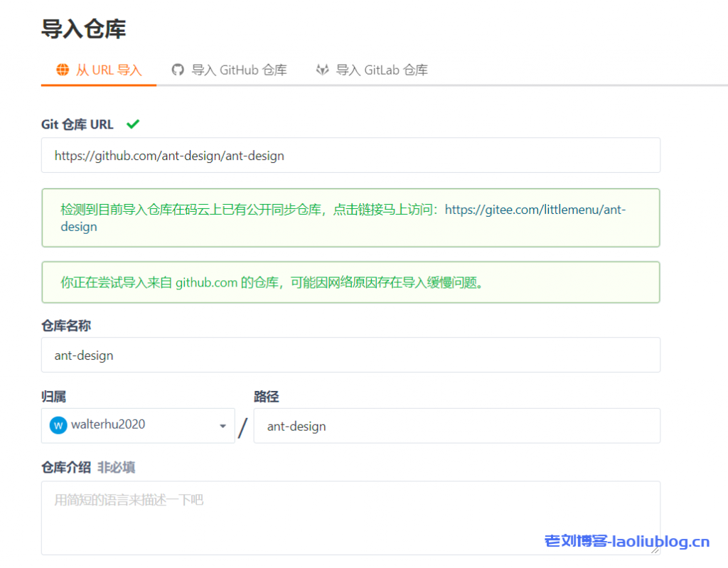This screenshot has height=568, width=728.
Task: Select the 导入 GitLab 仓库 tab
Action: (382, 70)
